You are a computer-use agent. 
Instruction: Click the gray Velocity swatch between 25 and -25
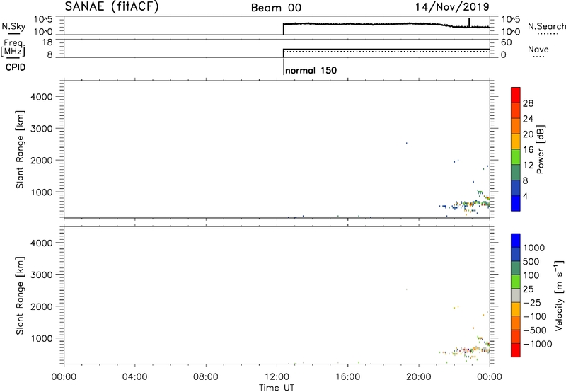point(516,295)
